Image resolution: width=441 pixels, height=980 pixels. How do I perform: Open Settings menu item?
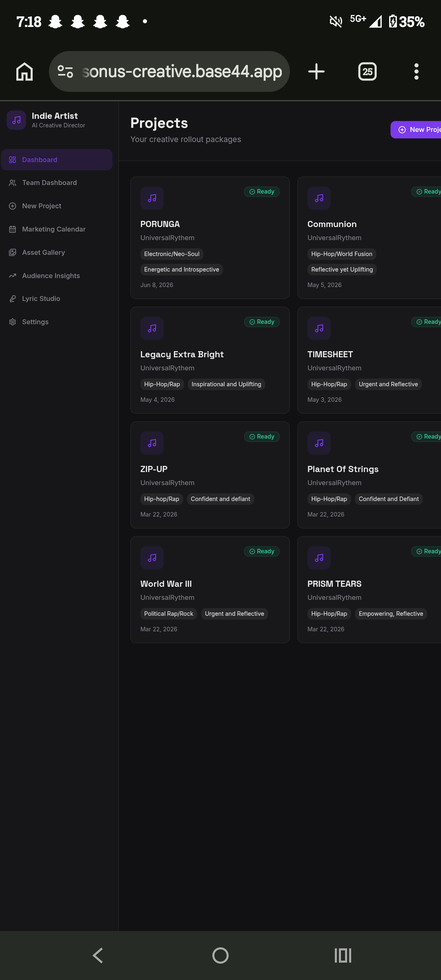[57, 322]
